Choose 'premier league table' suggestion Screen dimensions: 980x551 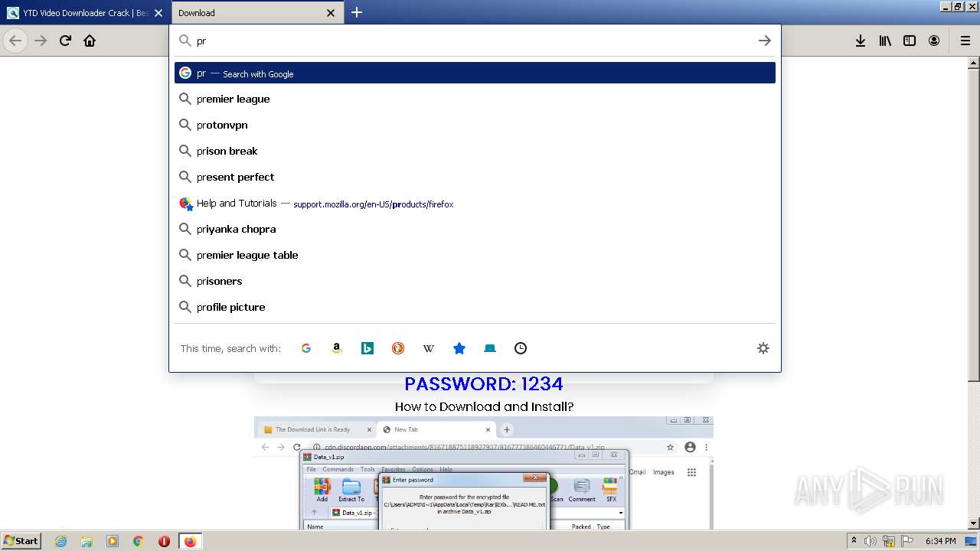[x=475, y=255]
